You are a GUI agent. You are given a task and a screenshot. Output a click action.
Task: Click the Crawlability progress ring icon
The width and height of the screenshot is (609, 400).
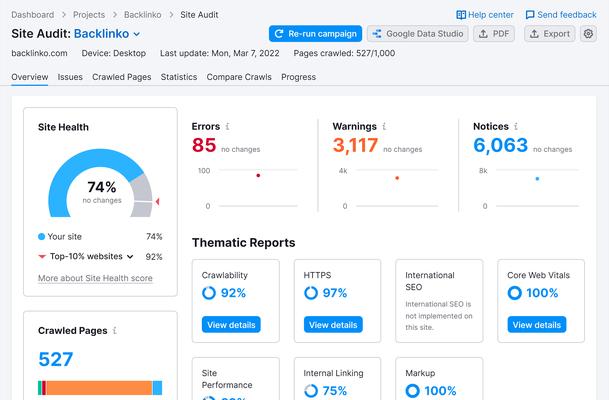pyautogui.click(x=209, y=293)
